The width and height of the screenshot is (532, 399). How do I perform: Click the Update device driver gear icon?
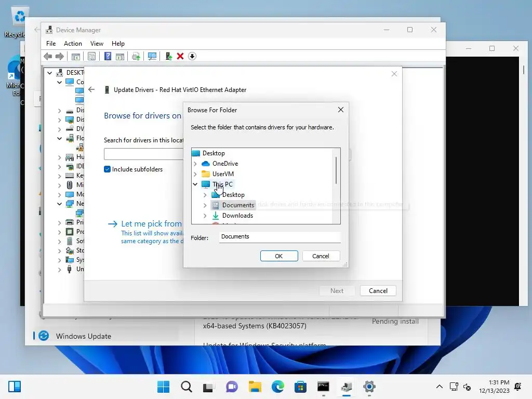(136, 56)
